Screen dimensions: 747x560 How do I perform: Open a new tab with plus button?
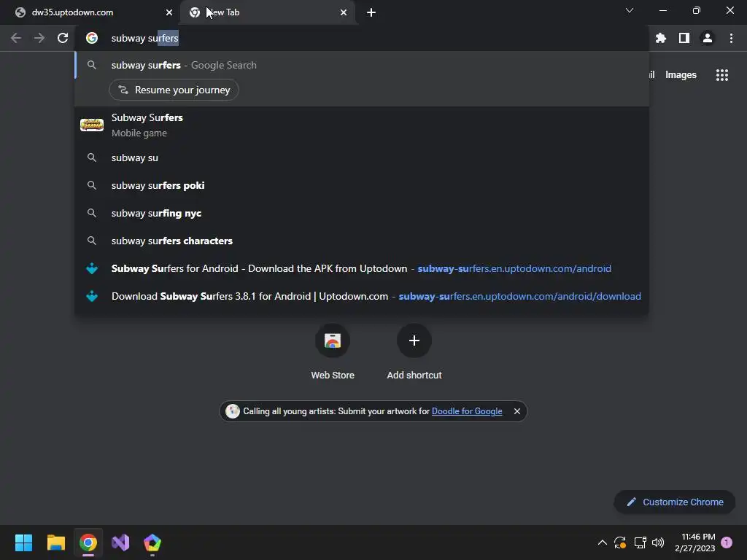[x=371, y=12]
